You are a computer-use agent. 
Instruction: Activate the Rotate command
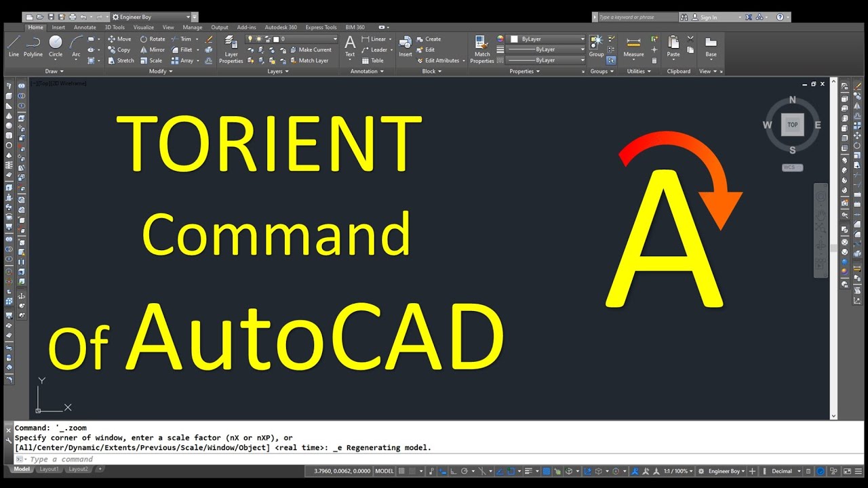tap(153, 39)
